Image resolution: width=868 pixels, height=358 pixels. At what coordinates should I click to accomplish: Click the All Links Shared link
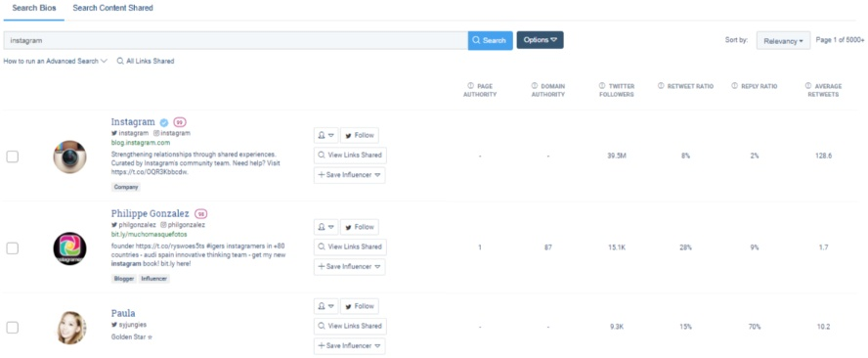point(146,61)
